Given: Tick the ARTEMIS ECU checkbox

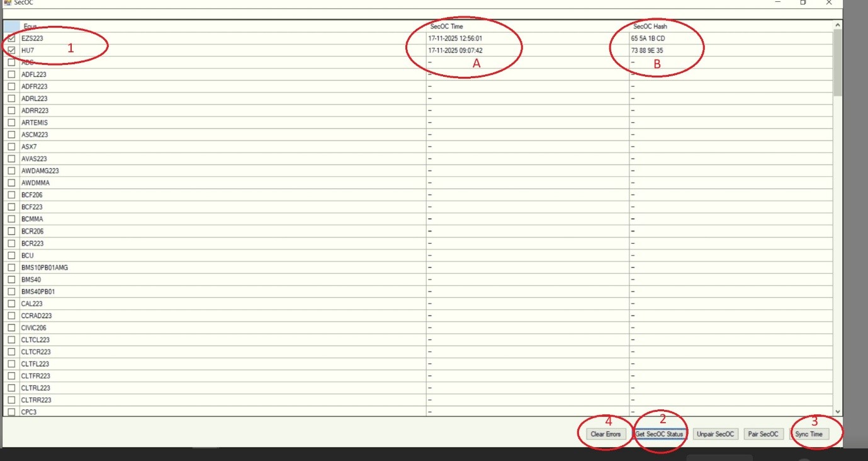Looking at the screenshot, I should click(x=11, y=123).
